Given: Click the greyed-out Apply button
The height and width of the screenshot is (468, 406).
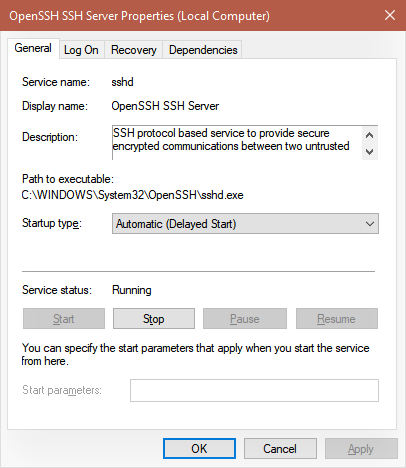Looking at the screenshot, I should click(x=361, y=449).
